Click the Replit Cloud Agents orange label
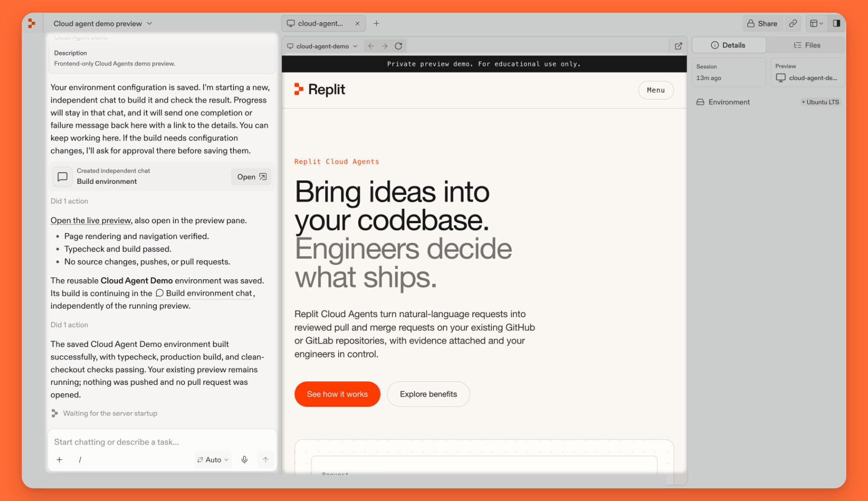Image resolution: width=868 pixels, height=501 pixels. [337, 162]
